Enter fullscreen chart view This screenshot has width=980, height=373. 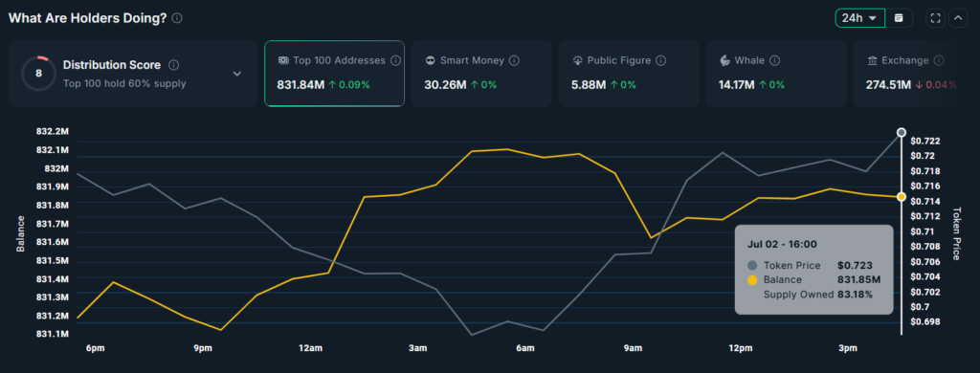pos(936,18)
